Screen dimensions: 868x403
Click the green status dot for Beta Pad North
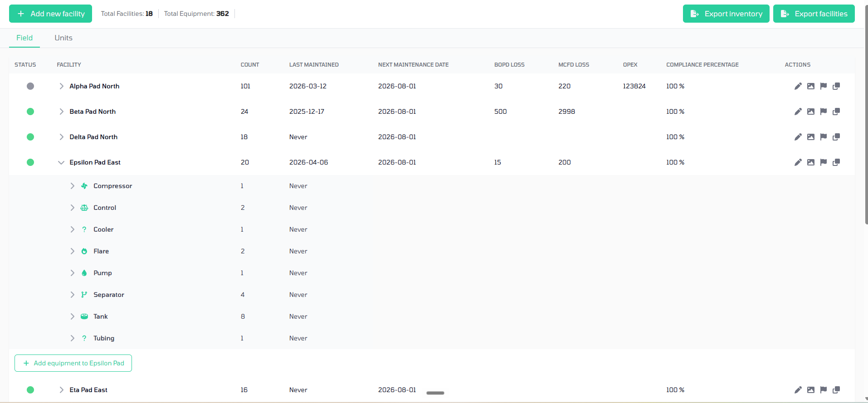[x=30, y=112]
